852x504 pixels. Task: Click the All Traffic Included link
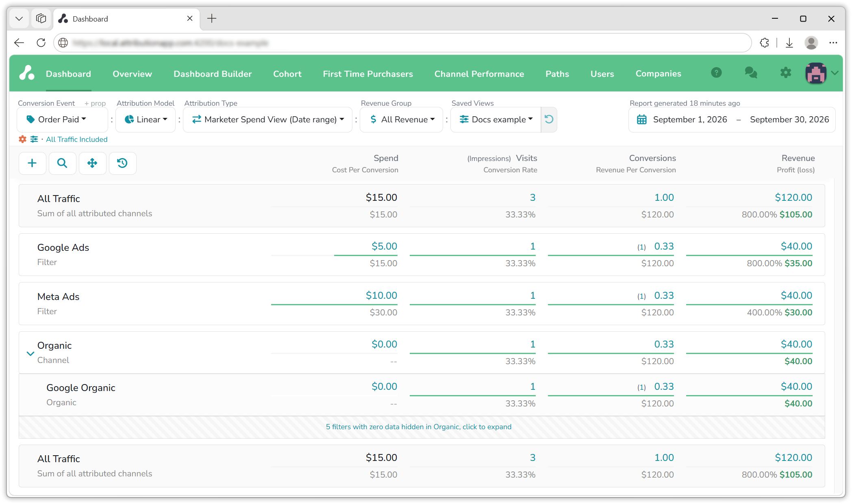pyautogui.click(x=77, y=139)
